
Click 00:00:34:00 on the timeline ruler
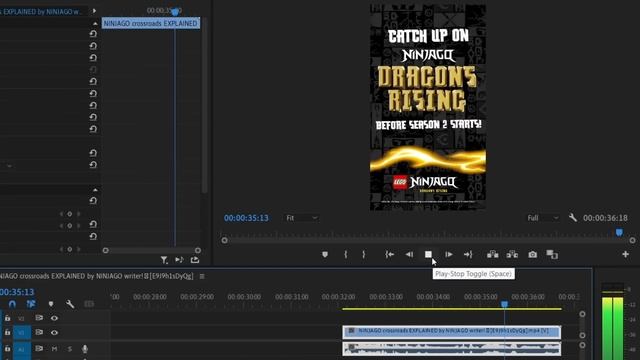tap(433, 297)
